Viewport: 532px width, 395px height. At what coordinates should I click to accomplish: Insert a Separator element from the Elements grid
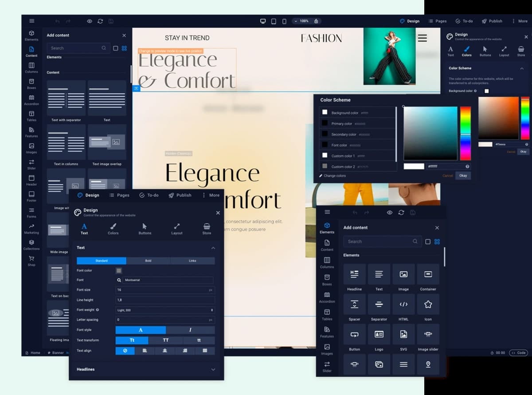coord(379,304)
